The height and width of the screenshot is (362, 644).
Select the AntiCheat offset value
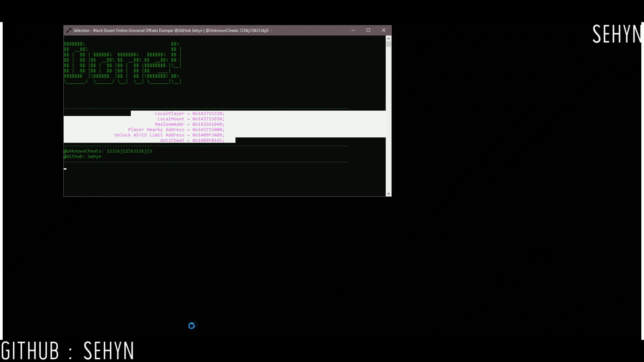pyautogui.click(x=208, y=140)
